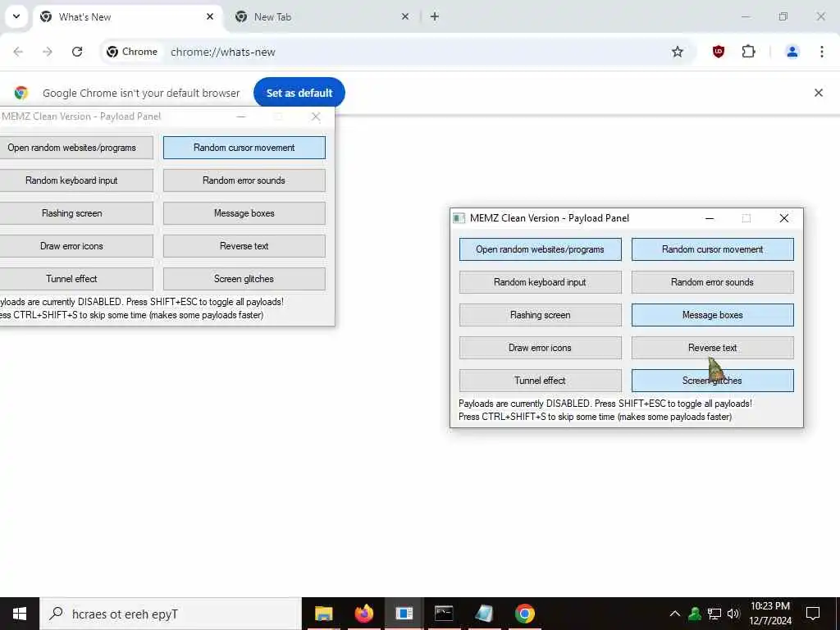Open the Windows Start menu
The image size is (840, 630).
[x=20, y=614]
